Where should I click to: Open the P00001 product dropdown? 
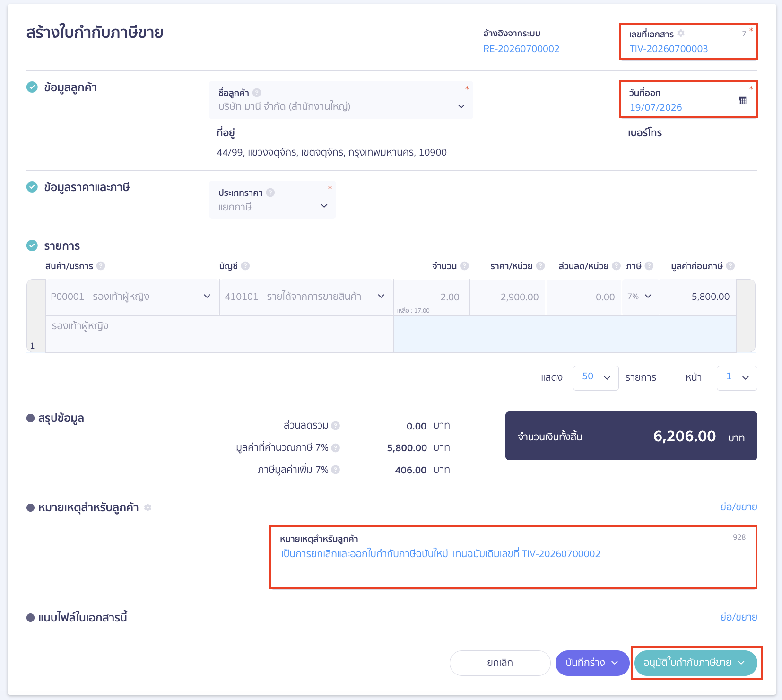[132, 297]
